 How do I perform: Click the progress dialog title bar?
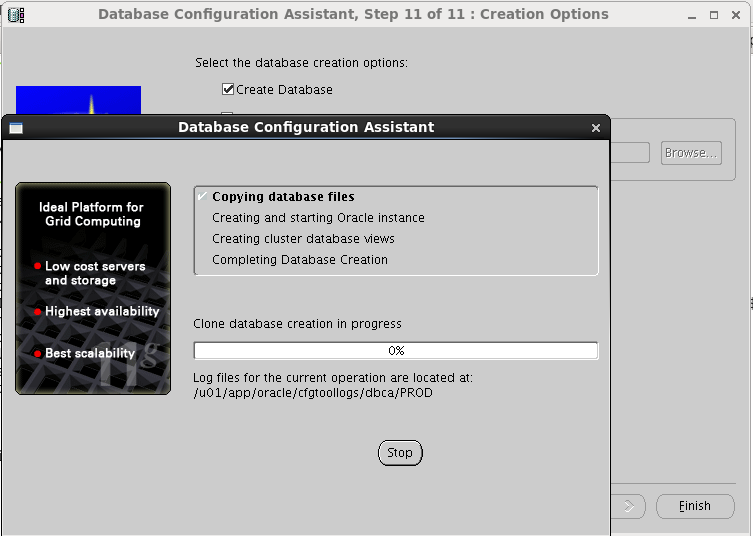(306, 127)
